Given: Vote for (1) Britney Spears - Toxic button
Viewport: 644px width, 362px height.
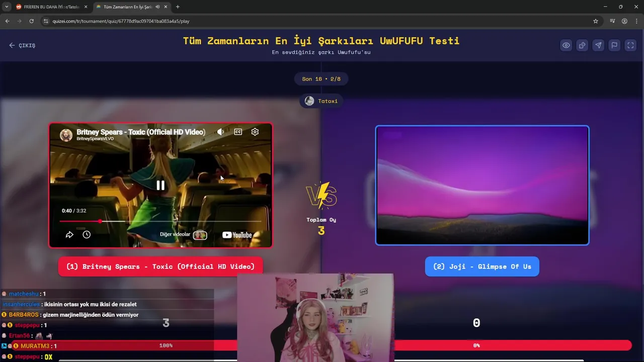Looking at the screenshot, I should tap(160, 266).
